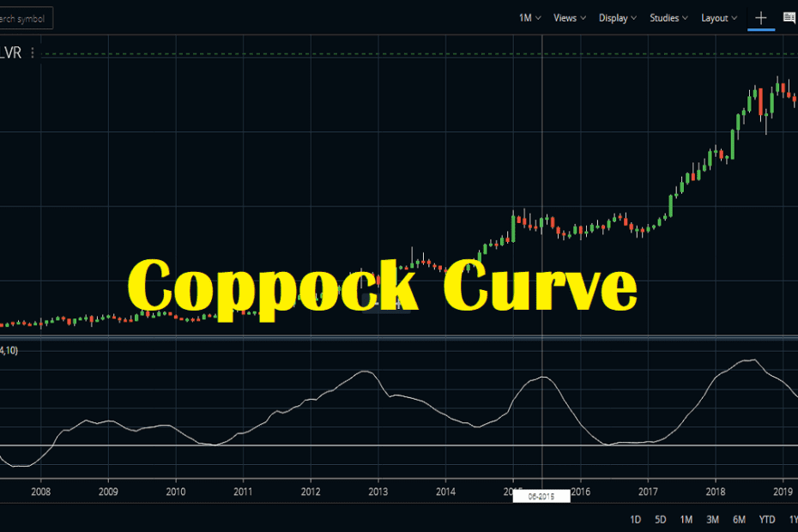Open the Studies dropdown to add an indicator

pyautogui.click(x=667, y=17)
